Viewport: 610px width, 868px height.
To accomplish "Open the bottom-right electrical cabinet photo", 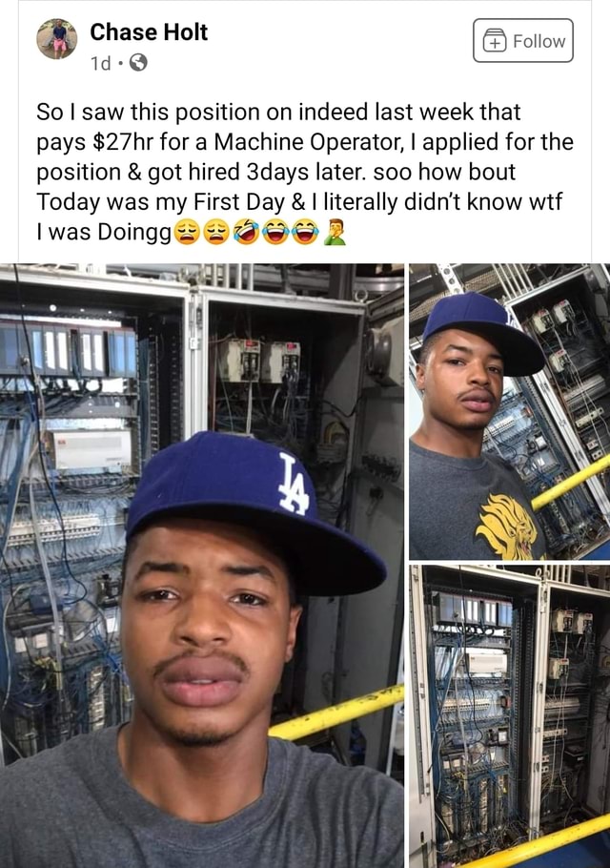I will click(x=509, y=716).
